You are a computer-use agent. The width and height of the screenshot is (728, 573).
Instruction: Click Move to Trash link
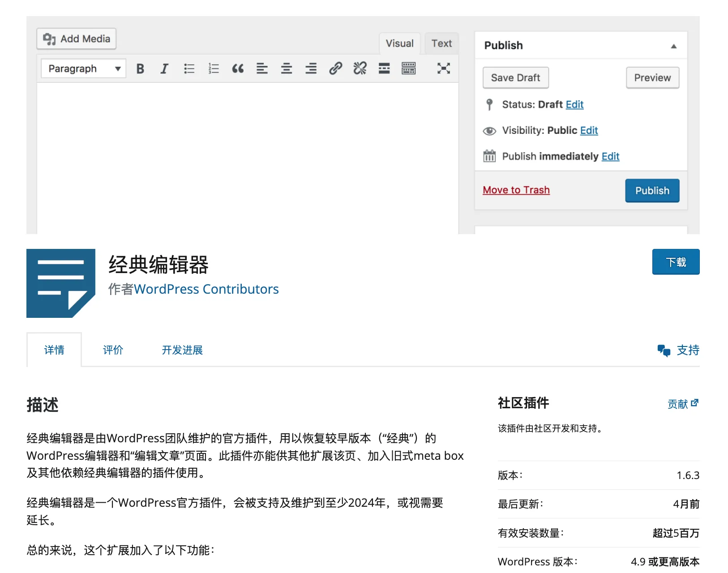[x=516, y=190]
